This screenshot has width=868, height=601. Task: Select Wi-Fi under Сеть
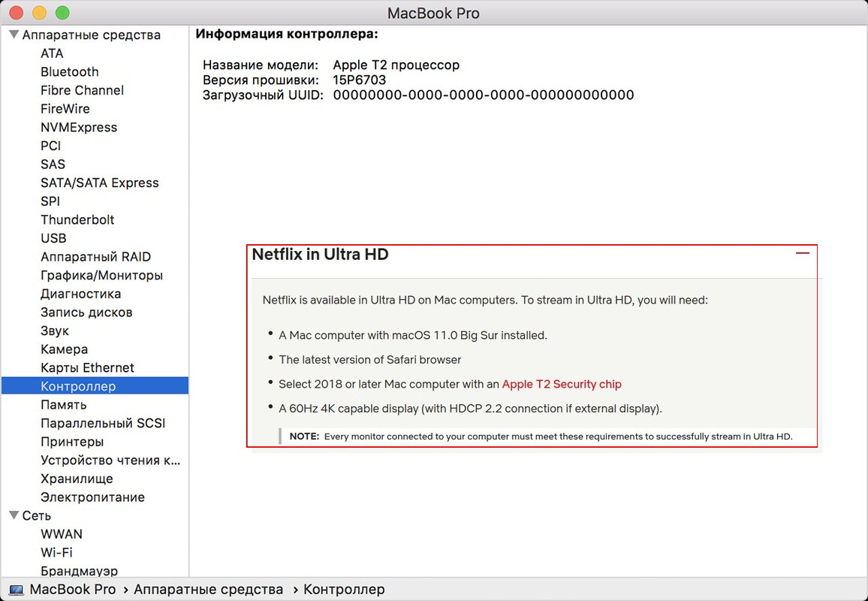coord(56,553)
